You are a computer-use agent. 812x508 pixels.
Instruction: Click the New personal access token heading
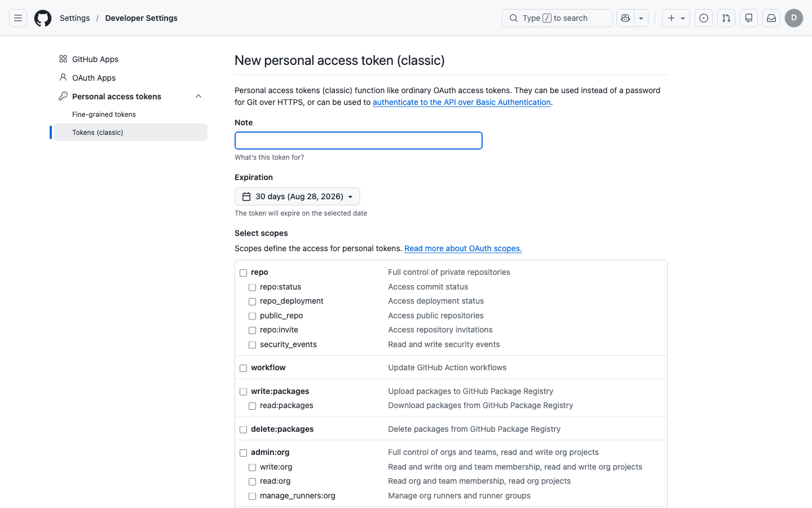[x=339, y=60]
